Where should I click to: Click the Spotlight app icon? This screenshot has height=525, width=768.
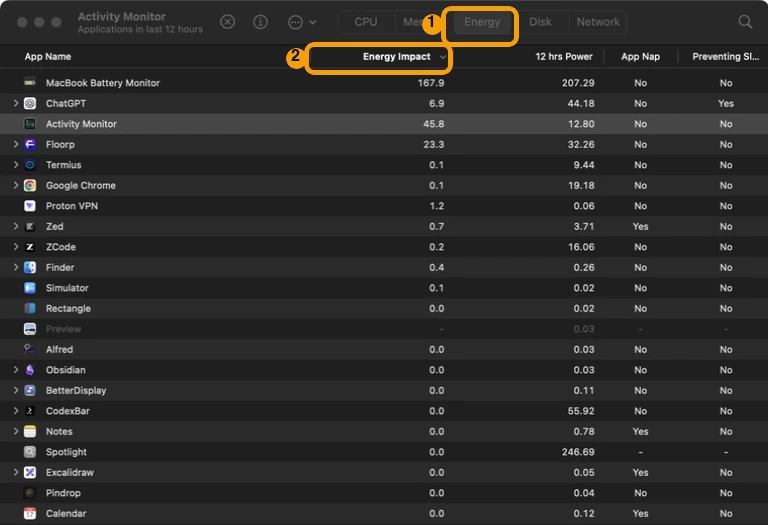(30, 452)
